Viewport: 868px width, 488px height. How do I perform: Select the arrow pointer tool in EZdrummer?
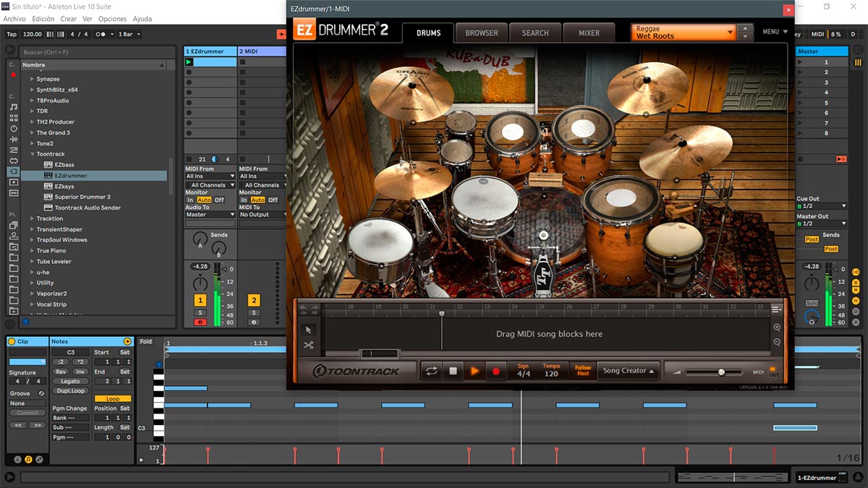[x=308, y=330]
